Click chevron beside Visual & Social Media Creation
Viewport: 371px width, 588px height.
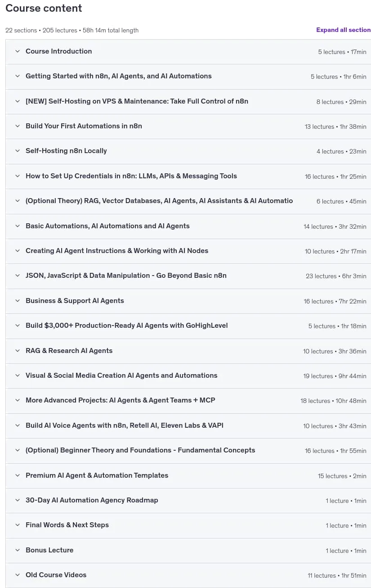click(x=18, y=375)
